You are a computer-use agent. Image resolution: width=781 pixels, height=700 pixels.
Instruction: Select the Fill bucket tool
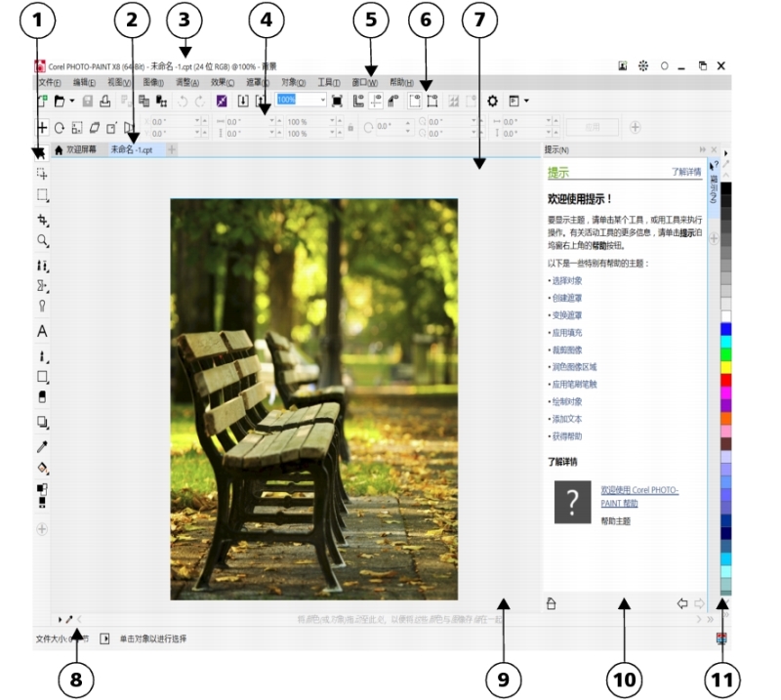click(42, 467)
